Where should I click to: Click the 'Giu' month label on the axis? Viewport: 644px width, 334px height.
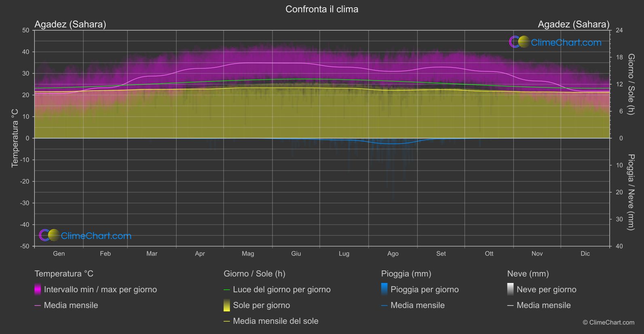coord(296,253)
